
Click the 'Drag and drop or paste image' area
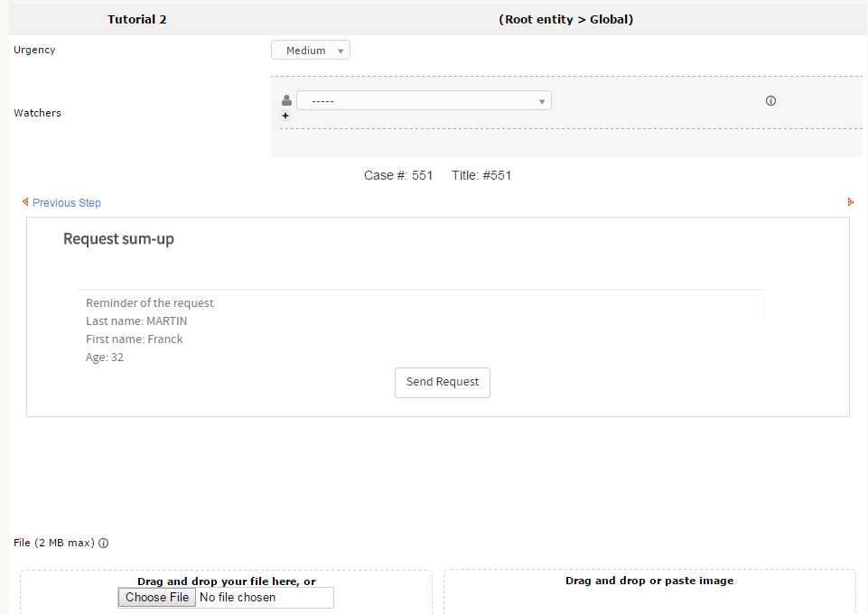(x=649, y=581)
